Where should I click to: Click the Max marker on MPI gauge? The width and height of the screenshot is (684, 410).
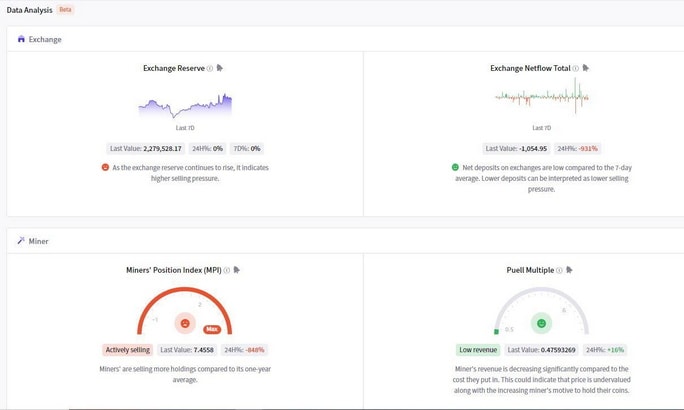tap(212, 329)
